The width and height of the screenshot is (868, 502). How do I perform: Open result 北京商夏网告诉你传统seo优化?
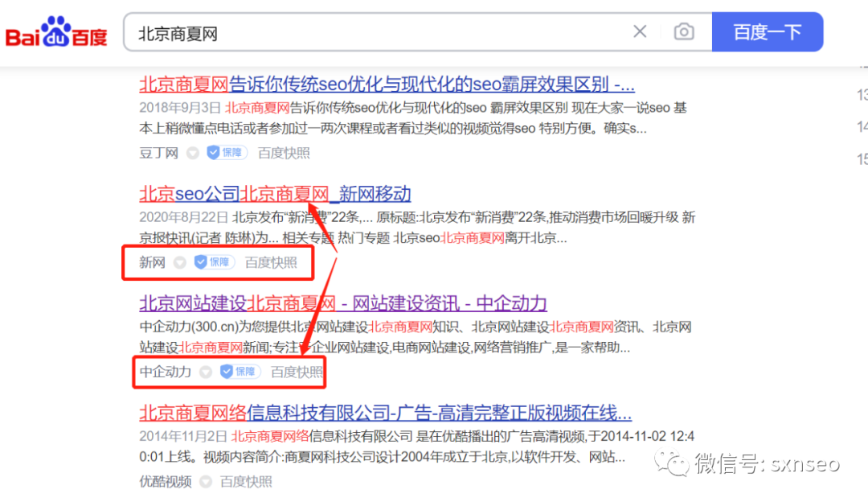(387, 84)
